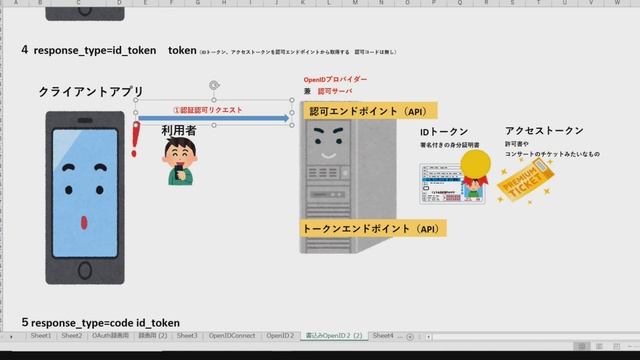Switch to Page Layout view in status bar
This screenshot has height=360, width=640.
point(599,347)
